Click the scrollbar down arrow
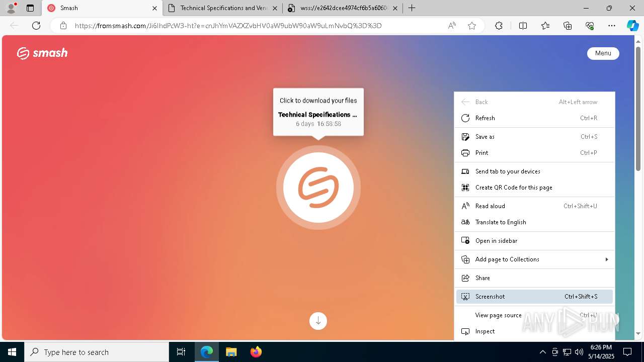This screenshot has height=362, width=644. [638, 333]
